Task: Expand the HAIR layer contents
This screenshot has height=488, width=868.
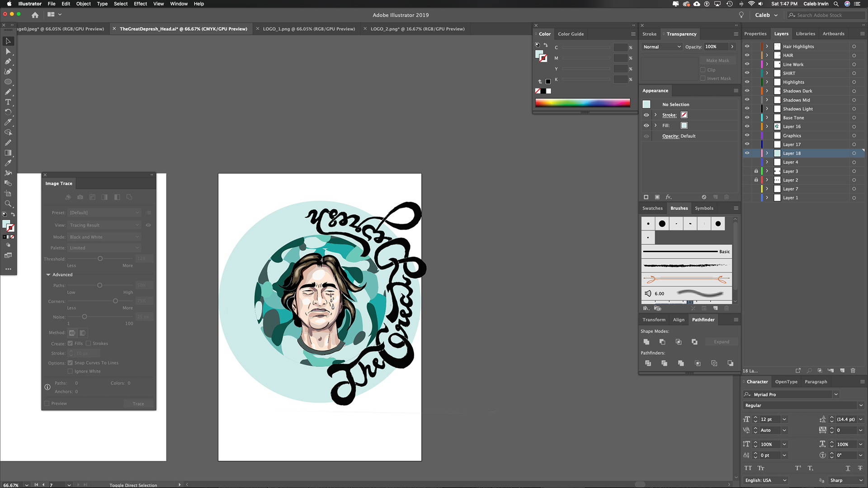Action: click(x=767, y=55)
